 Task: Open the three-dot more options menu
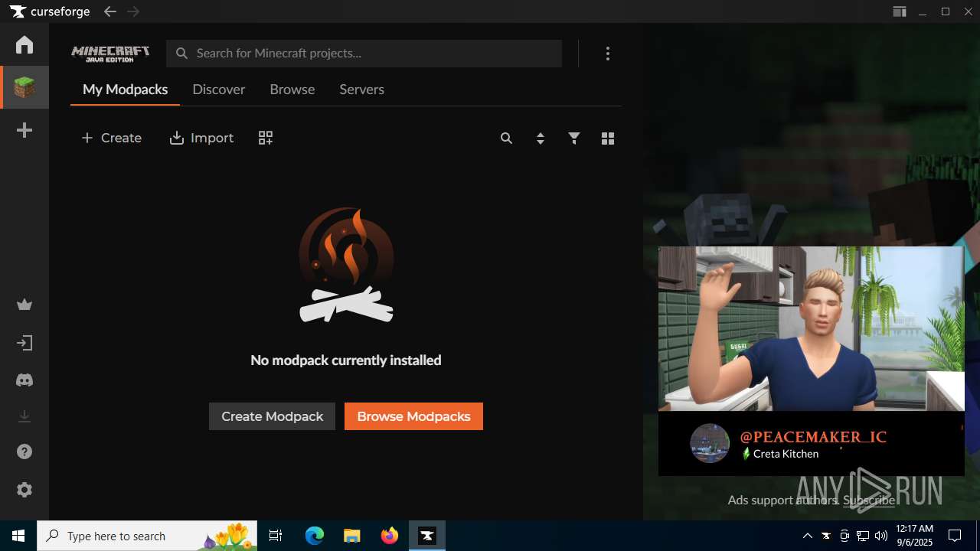click(608, 54)
